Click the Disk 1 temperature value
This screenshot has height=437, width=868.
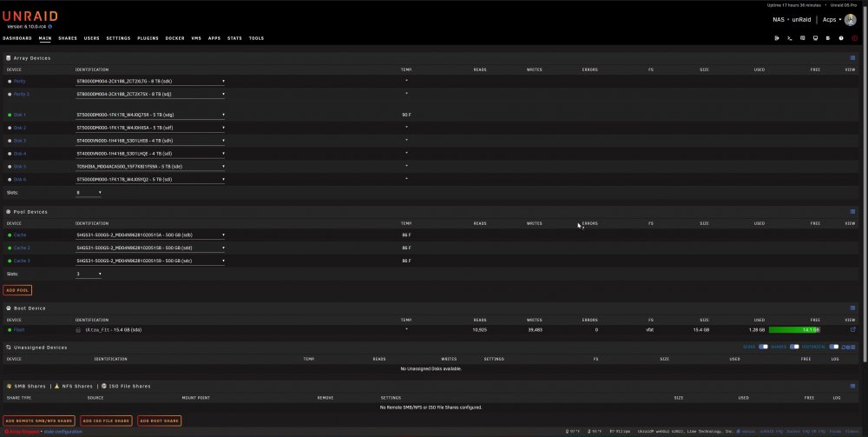[x=406, y=115]
